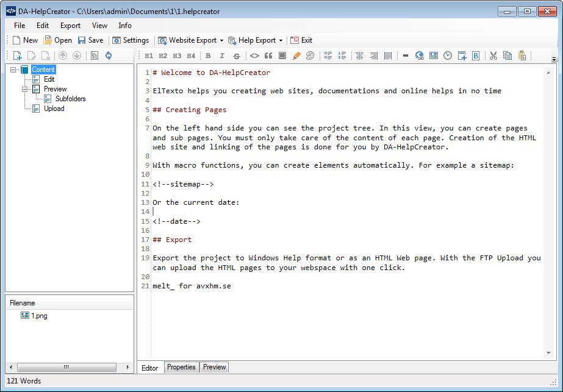Click the Open project button
This screenshot has height=392, width=563.
[x=58, y=41]
